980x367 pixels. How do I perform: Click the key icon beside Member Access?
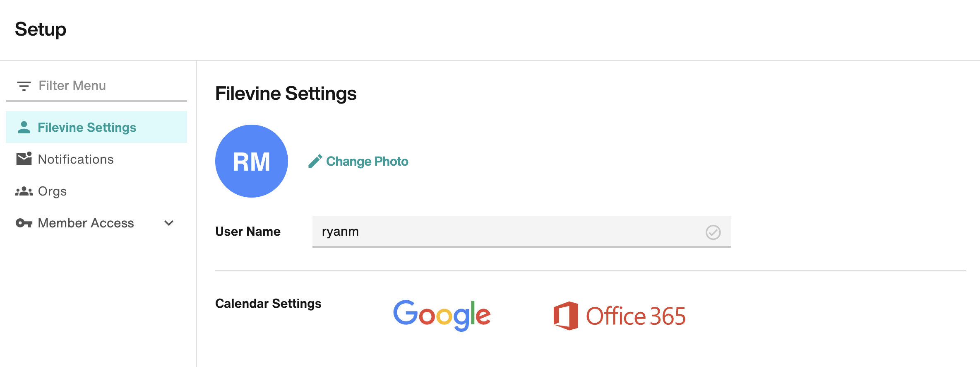coord(24,223)
